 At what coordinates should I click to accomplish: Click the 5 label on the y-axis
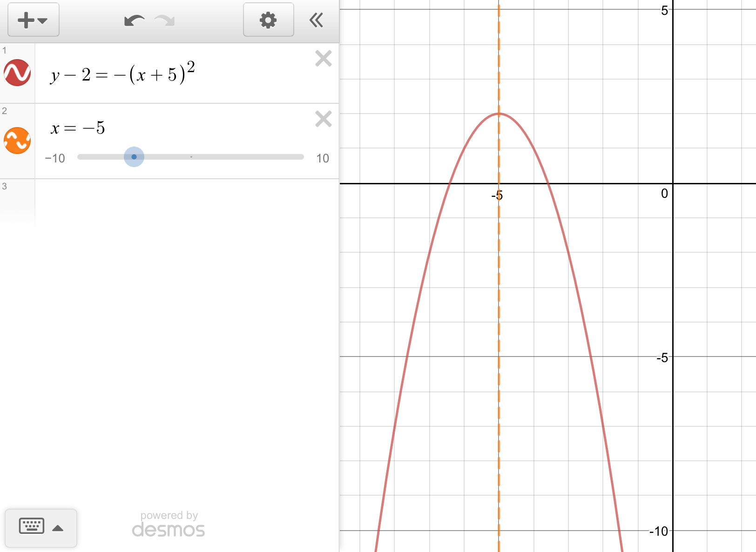tap(664, 10)
